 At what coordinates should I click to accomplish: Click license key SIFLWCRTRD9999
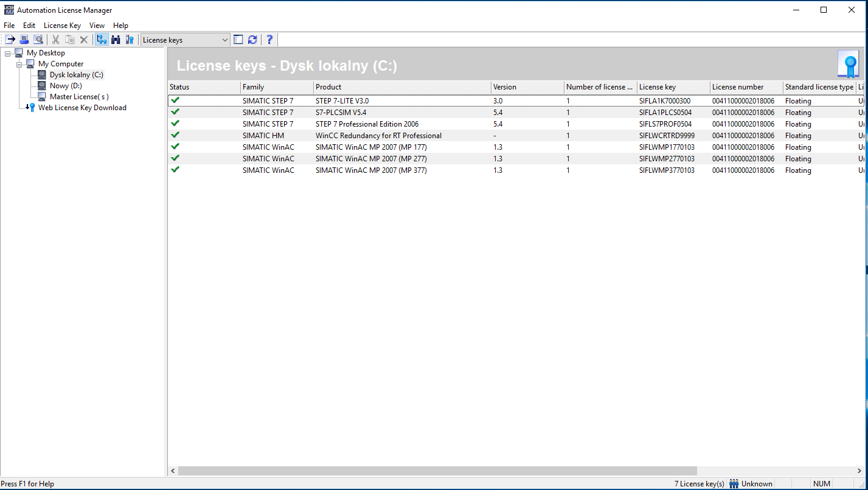[667, 136]
